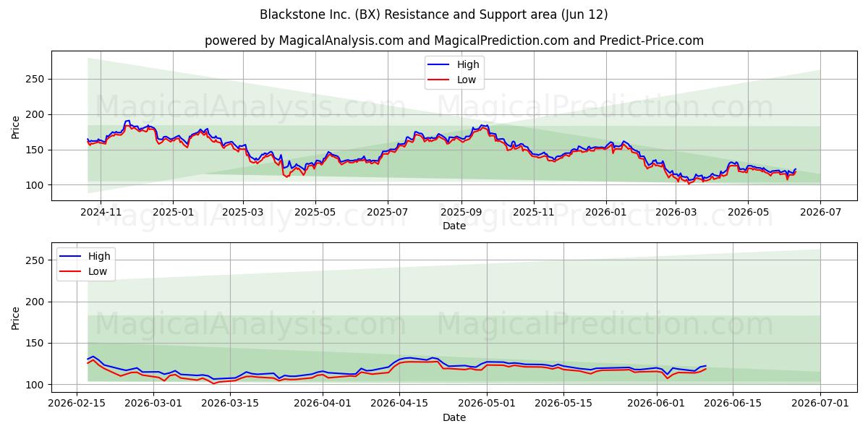Click the '2026-04-01' x-axis label in the bottom chart
Viewport: 868px width, 434px height.
(323, 404)
